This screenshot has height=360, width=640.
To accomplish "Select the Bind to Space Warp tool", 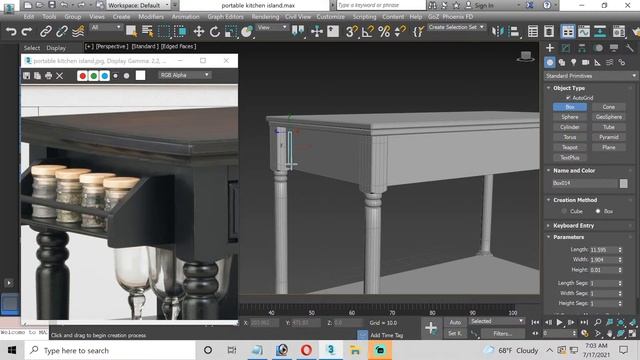I will [x=78, y=31].
